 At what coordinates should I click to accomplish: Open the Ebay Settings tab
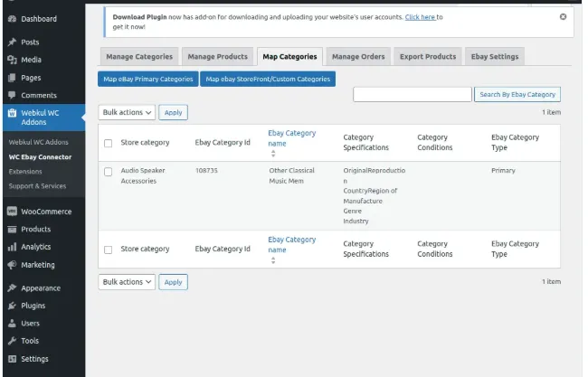coord(495,57)
